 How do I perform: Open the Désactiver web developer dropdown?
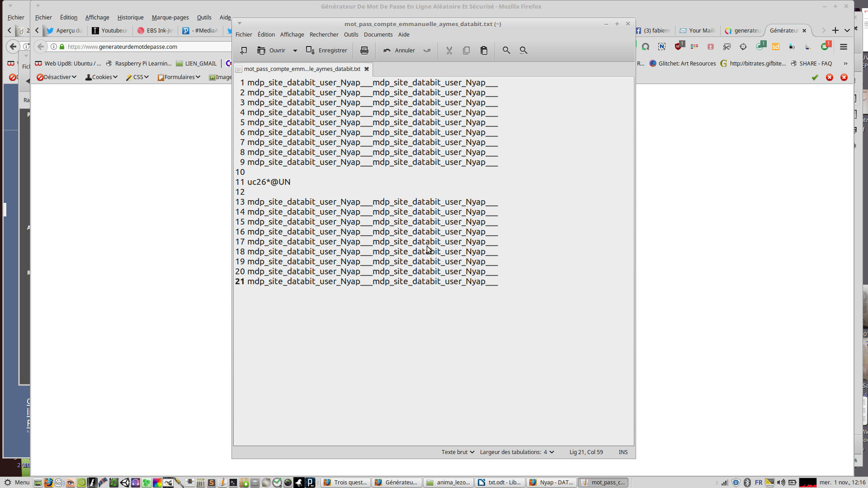(x=57, y=77)
